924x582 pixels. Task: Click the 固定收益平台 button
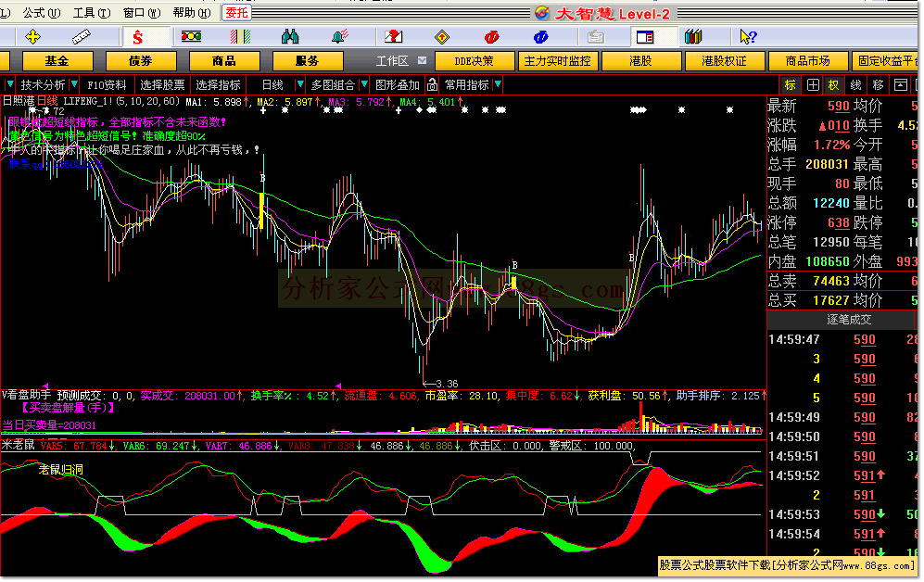886,60
